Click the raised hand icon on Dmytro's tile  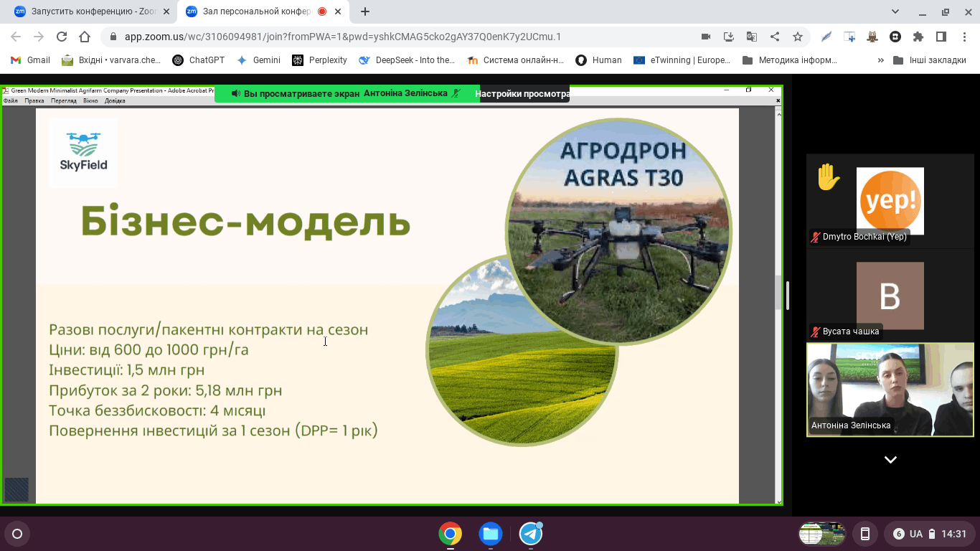(x=829, y=177)
